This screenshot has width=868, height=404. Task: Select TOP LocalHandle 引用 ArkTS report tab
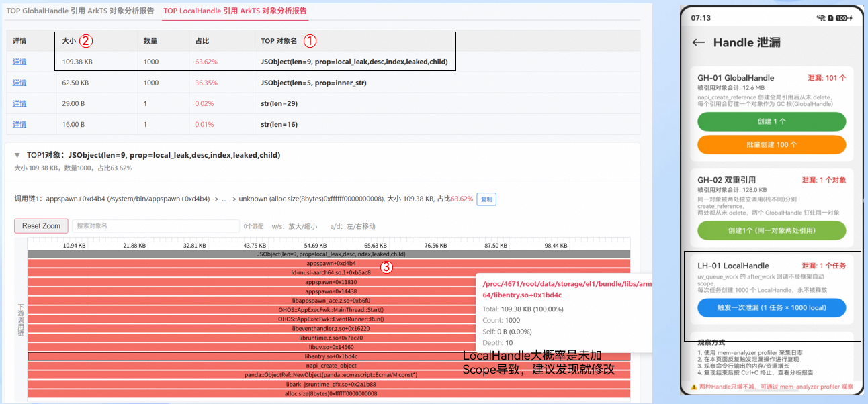click(235, 11)
